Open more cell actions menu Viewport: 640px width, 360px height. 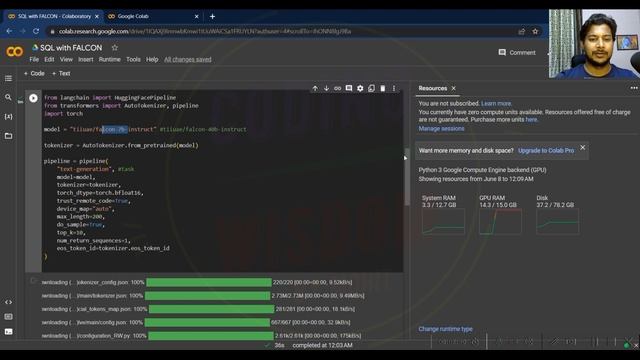pos(394,88)
